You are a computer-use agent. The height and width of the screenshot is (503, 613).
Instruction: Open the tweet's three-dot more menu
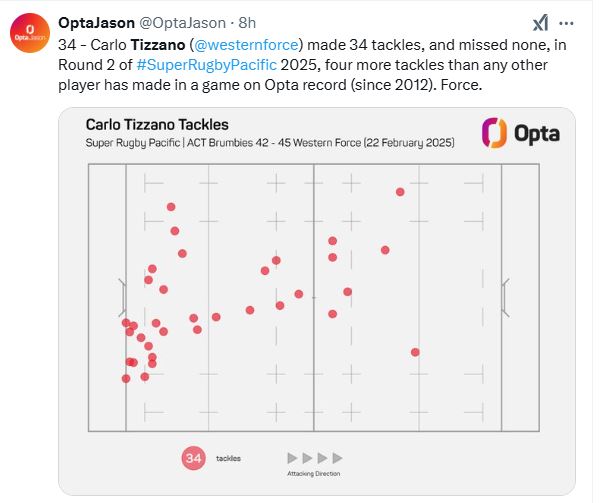pyautogui.click(x=566, y=23)
